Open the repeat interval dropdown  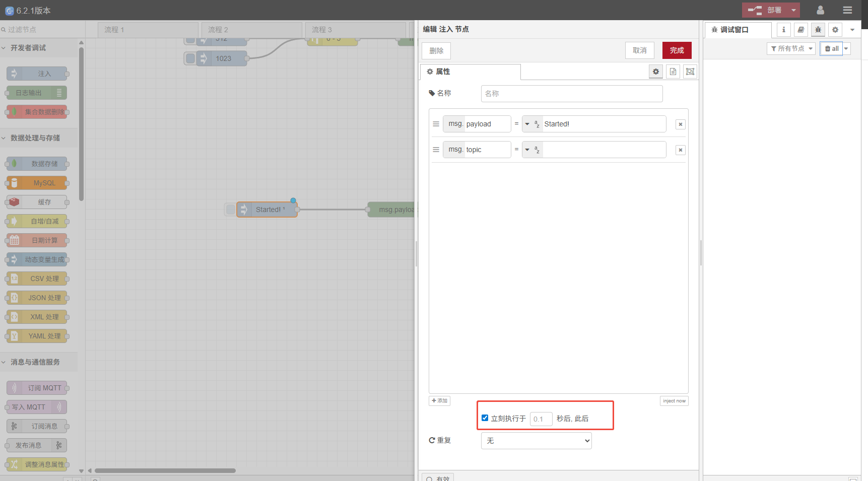(536, 441)
